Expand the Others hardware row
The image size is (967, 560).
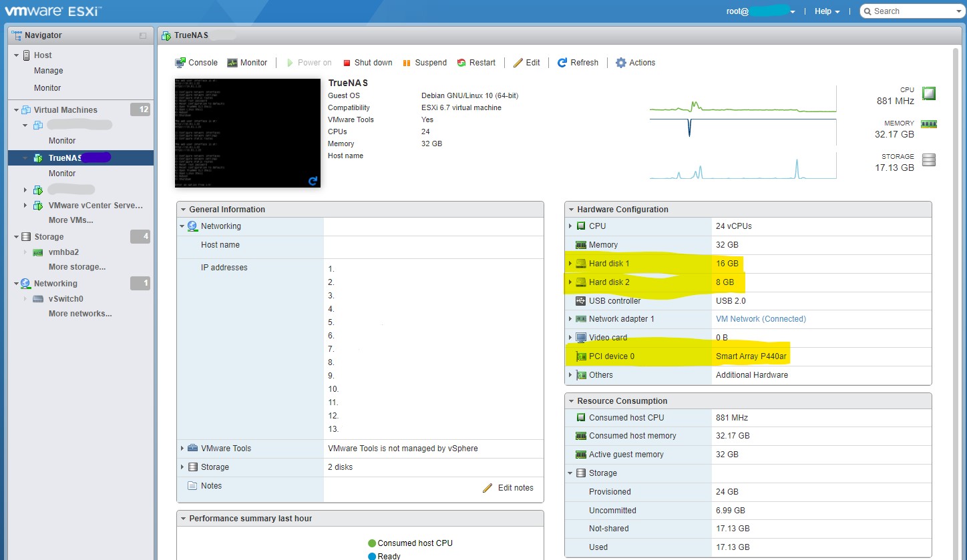point(570,375)
